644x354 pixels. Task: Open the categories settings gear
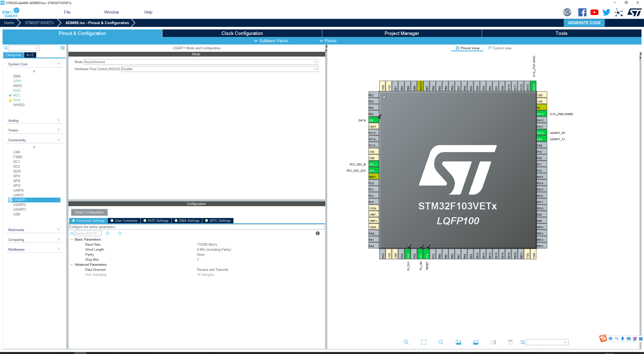(63, 48)
